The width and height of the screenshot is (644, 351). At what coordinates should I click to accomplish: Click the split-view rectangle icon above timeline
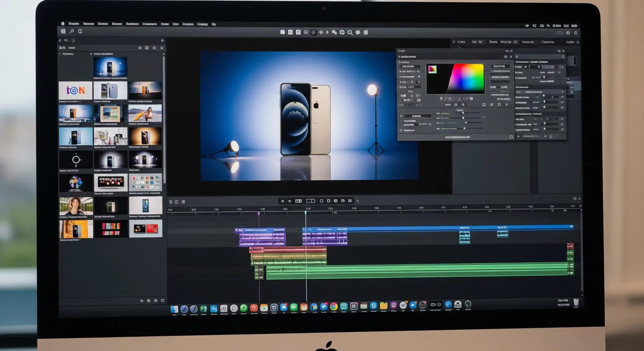[310, 201]
